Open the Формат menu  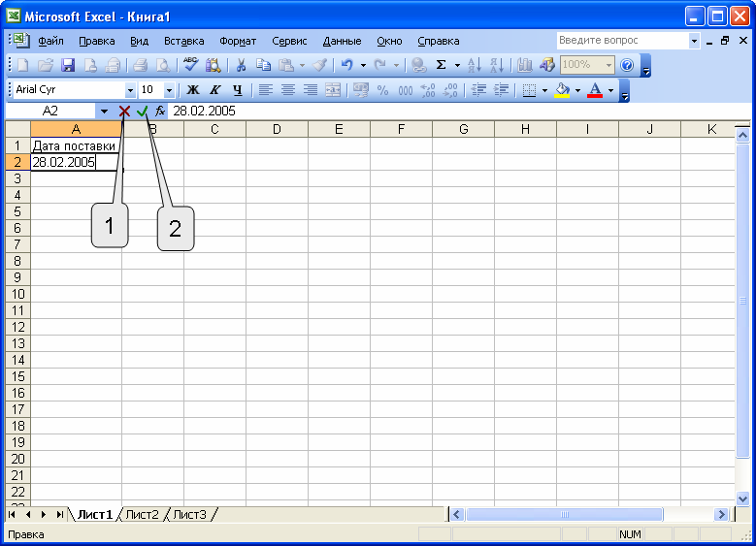coord(238,41)
